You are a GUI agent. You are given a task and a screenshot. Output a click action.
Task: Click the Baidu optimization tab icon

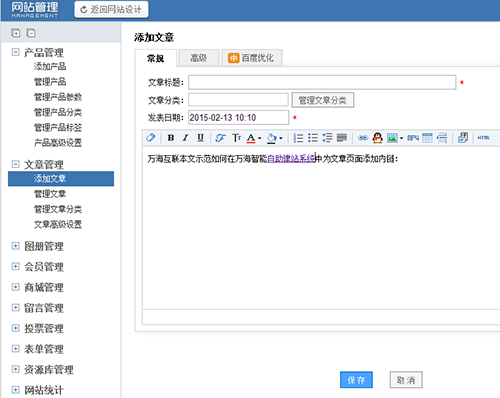pos(233,58)
